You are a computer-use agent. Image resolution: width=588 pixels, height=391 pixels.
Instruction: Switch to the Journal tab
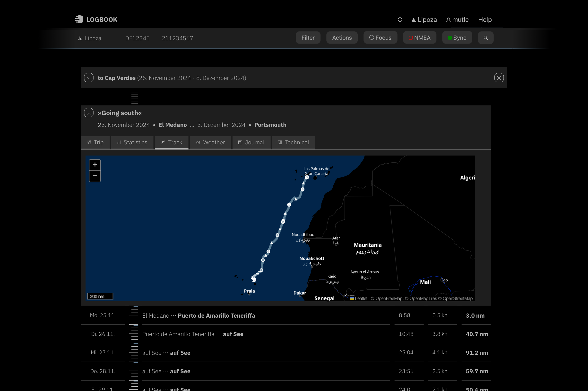(251, 142)
